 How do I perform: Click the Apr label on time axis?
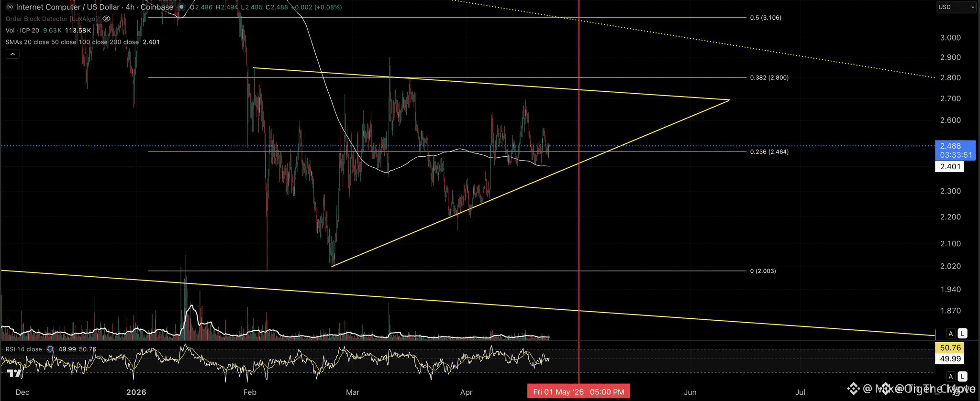[x=466, y=392]
